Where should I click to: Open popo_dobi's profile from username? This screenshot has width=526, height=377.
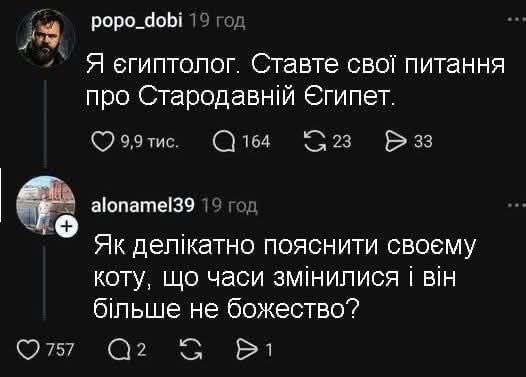click(x=137, y=21)
